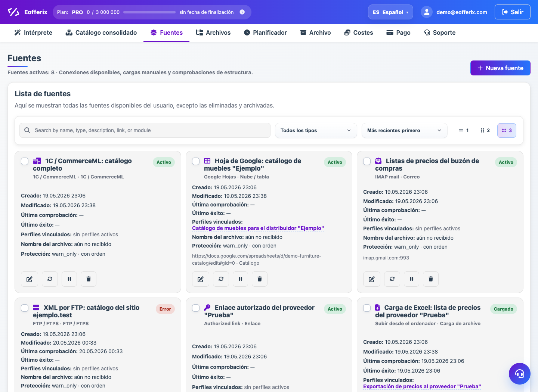Click the file icon on Carga de Excel card
The image size is (538, 392).
pyautogui.click(x=377, y=308)
